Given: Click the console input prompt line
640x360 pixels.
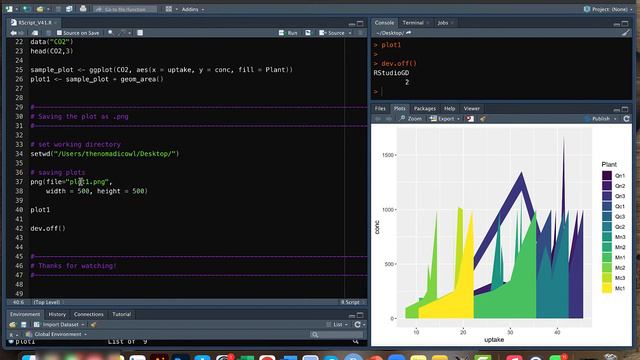Looking at the screenshot, I should 501,92.
